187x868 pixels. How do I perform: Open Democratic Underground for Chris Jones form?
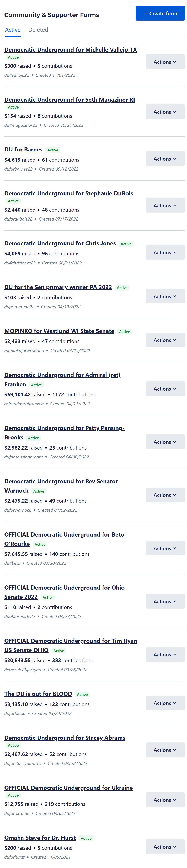[60, 243]
